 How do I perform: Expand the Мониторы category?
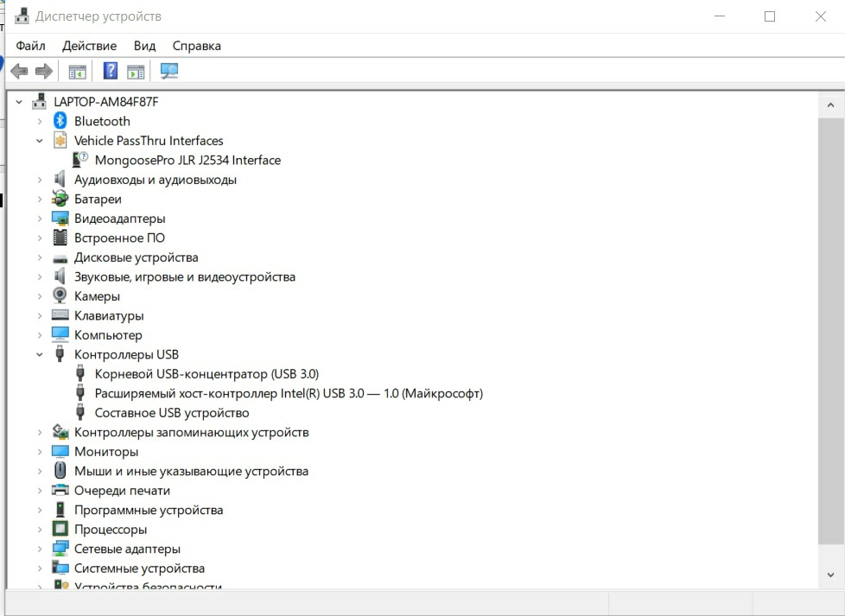40,452
